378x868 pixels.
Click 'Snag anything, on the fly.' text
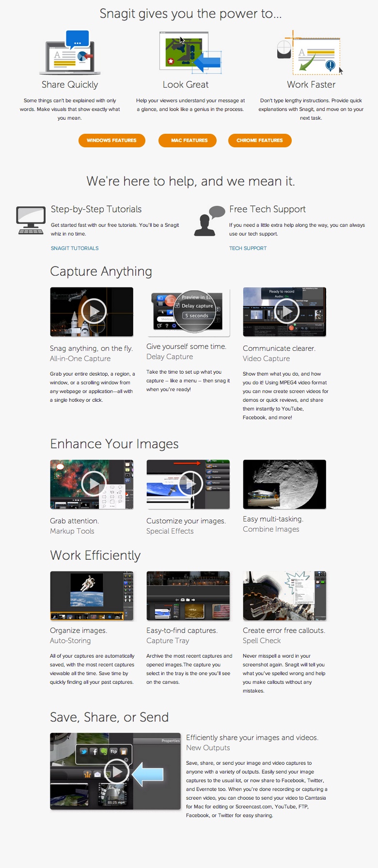(x=91, y=348)
